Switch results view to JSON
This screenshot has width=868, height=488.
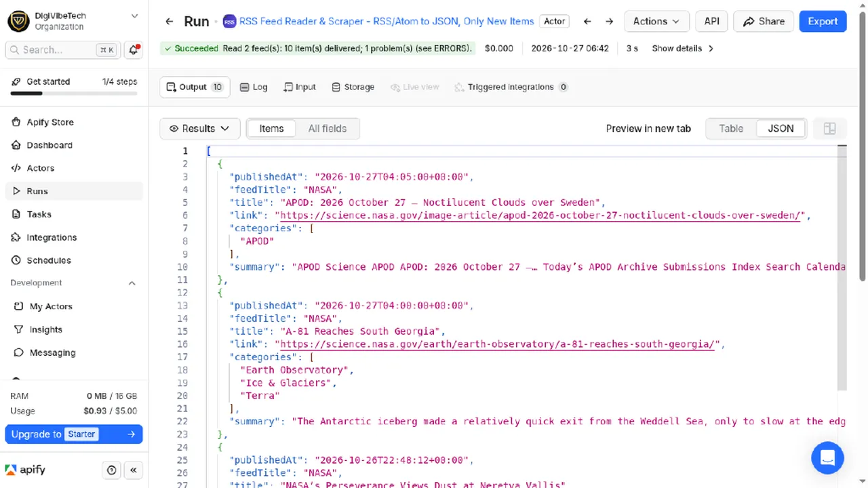[x=781, y=128]
